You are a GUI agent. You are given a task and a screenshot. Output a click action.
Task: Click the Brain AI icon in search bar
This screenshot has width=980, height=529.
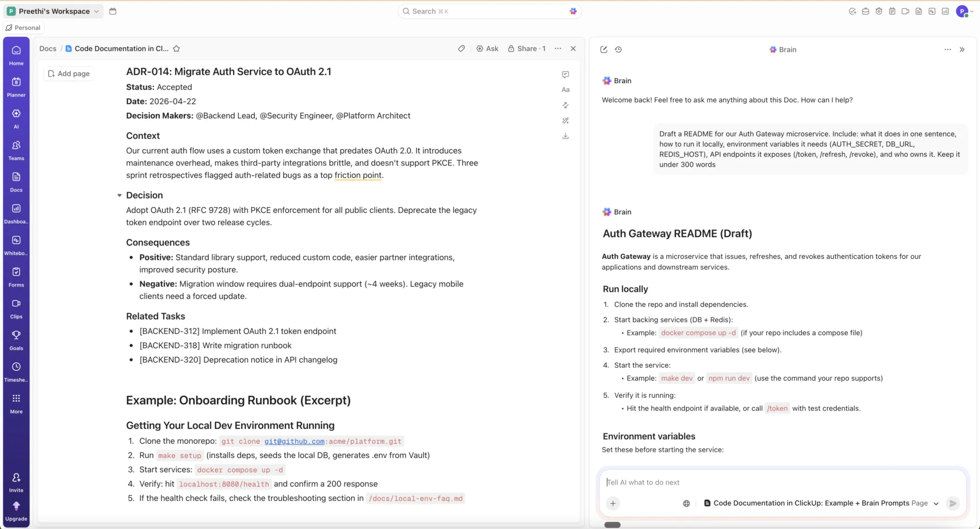click(x=573, y=11)
